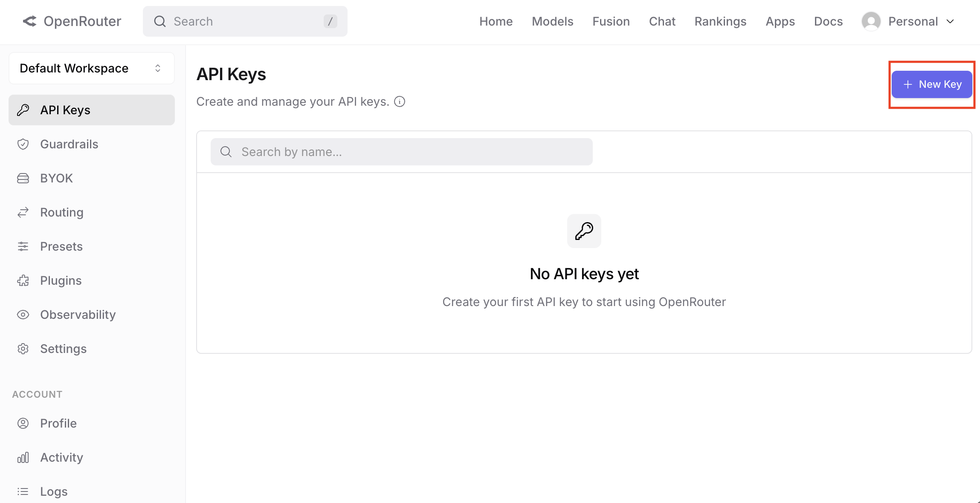Click the API Keys page heading
Viewport: 980px width, 503px height.
tap(231, 74)
